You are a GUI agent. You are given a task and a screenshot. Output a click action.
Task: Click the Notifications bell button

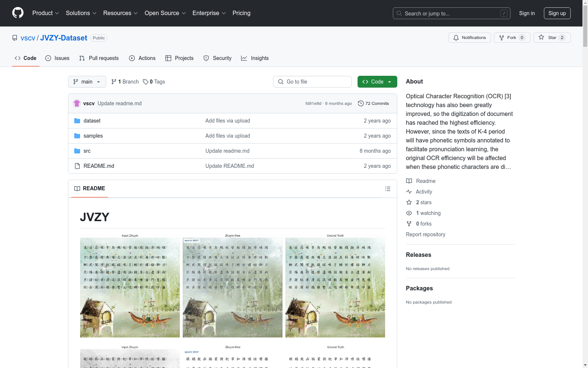469,38
